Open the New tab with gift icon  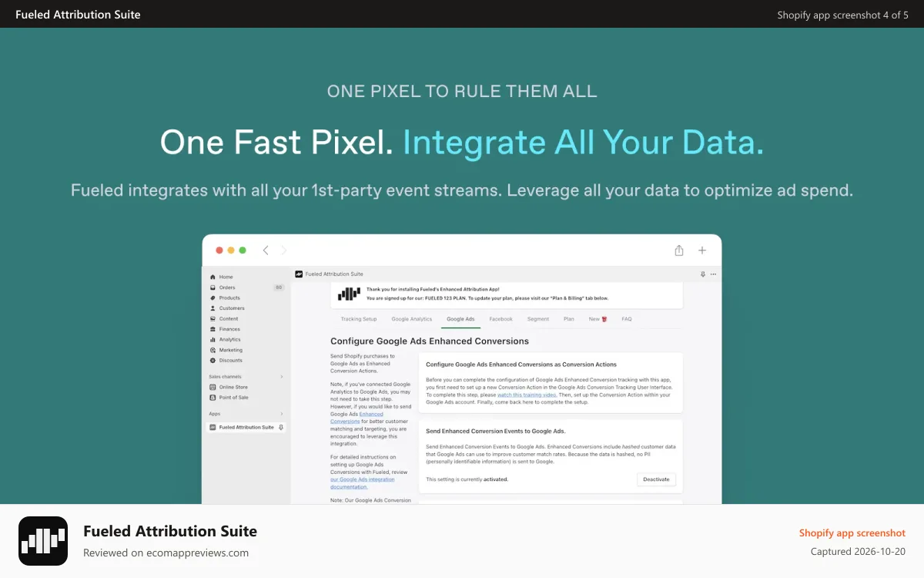pyautogui.click(x=598, y=319)
